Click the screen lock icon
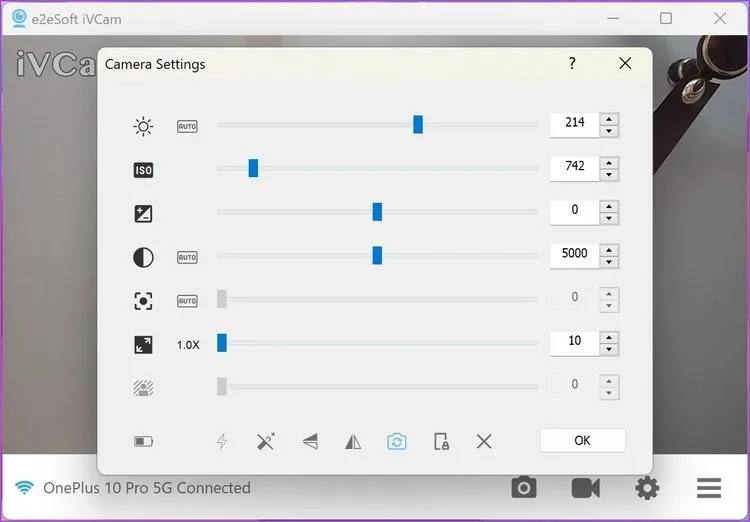 (x=440, y=441)
